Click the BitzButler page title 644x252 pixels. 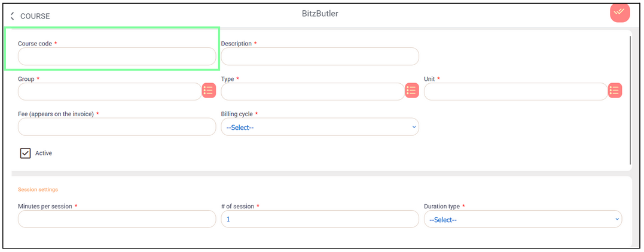(x=320, y=13)
